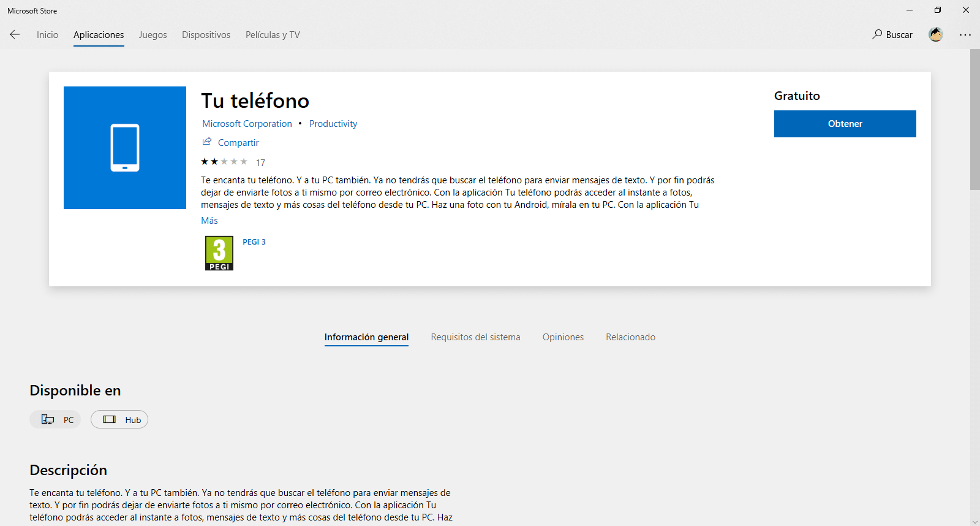Open the Productivity category link
The width and height of the screenshot is (980, 526).
click(333, 124)
